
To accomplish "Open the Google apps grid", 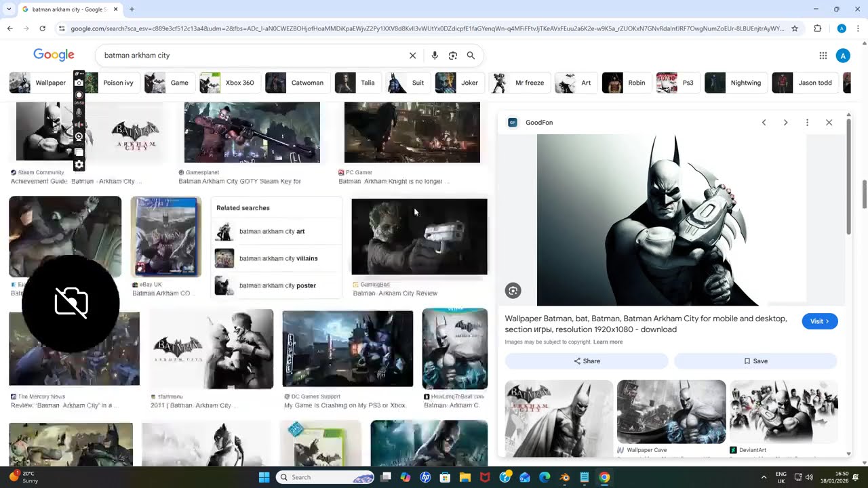I will (823, 56).
